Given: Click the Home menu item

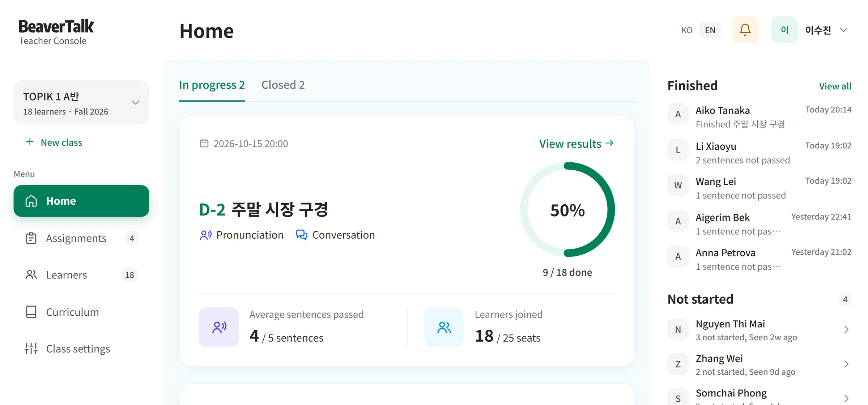Looking at the screenshot, I should 81,201.
